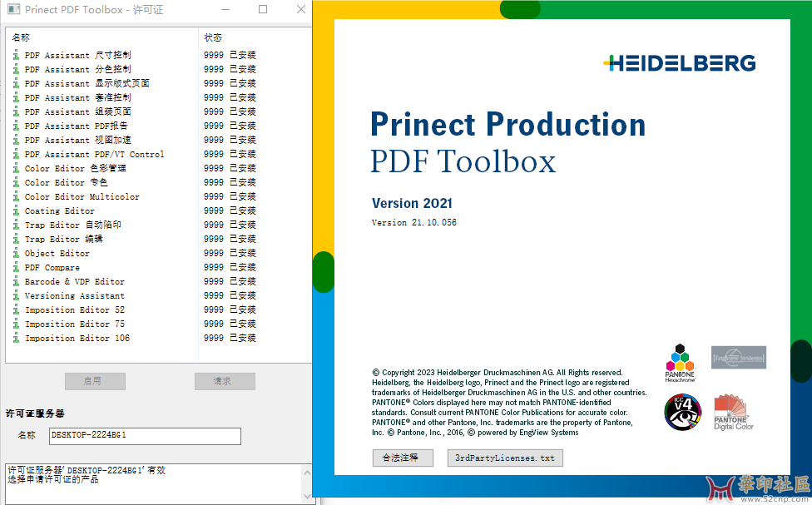Click the info icon beside Imposition Editor 52
Viewport: 812px width, 505px height.
[16, 309]
